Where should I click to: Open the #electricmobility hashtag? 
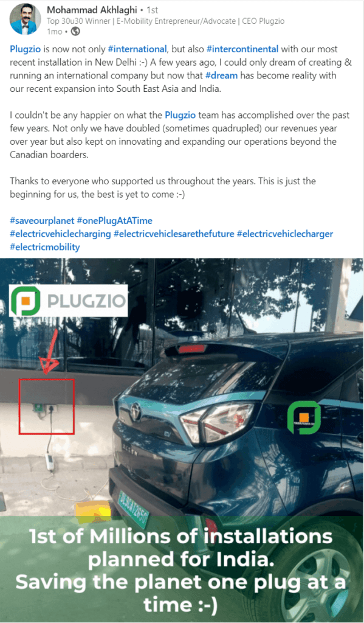45,247
